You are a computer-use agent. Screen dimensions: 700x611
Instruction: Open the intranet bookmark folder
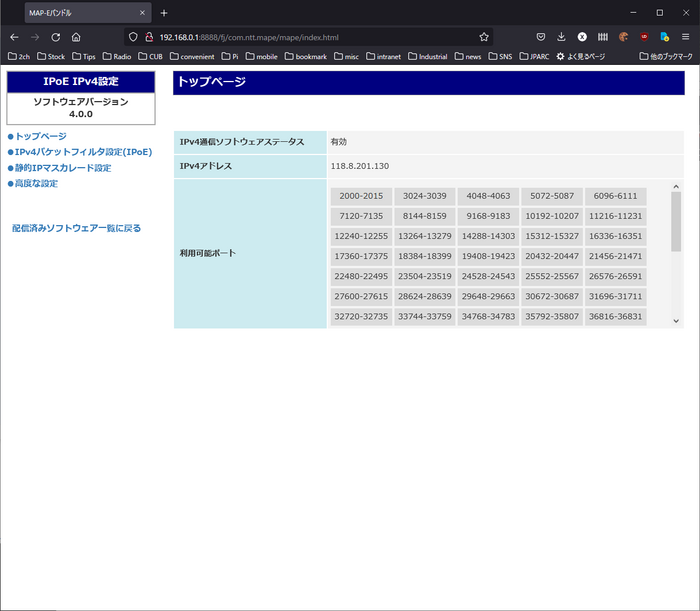coord(383,57)
